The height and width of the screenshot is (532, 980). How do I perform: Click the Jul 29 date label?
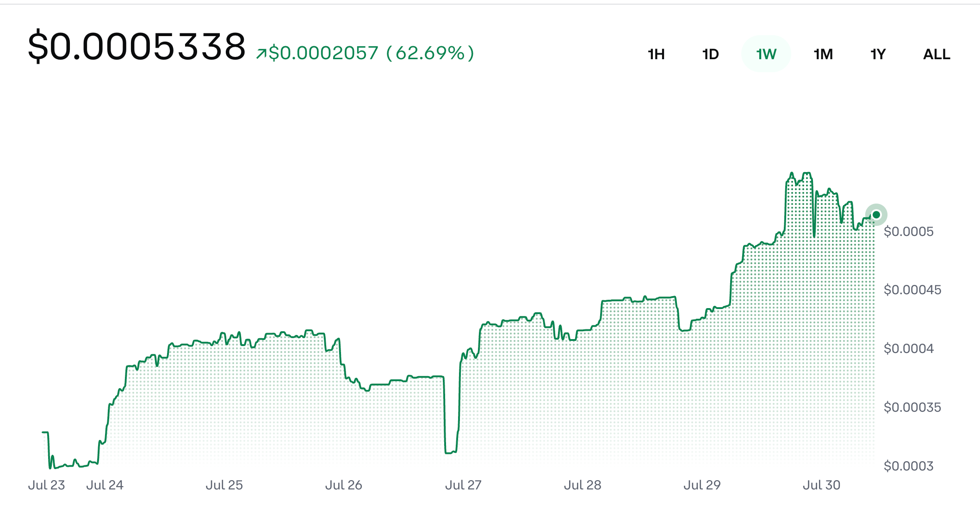point(702,485)
